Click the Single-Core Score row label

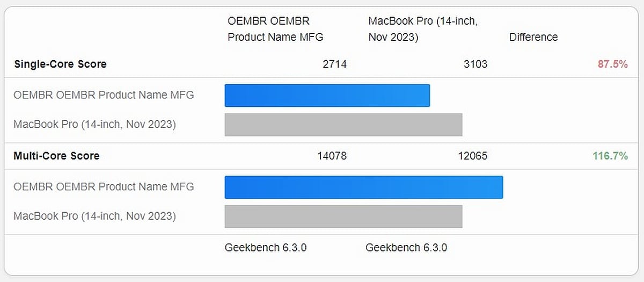pyautogui.click(x=60, y=64)
